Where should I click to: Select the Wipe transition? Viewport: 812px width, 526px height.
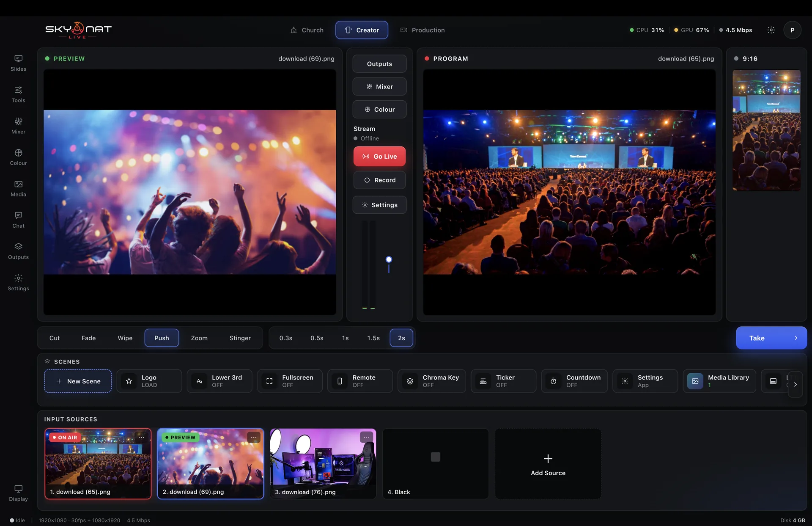pos(125,338)
